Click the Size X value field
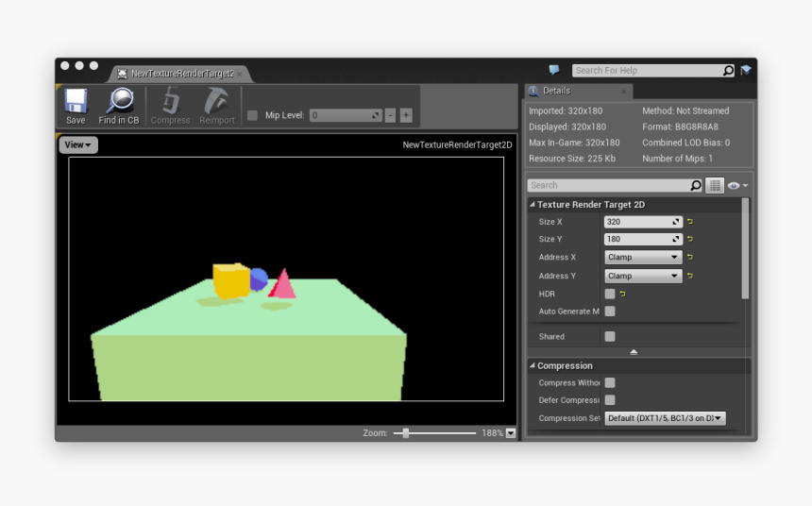 pyautogui.click(x=643, y=221)
